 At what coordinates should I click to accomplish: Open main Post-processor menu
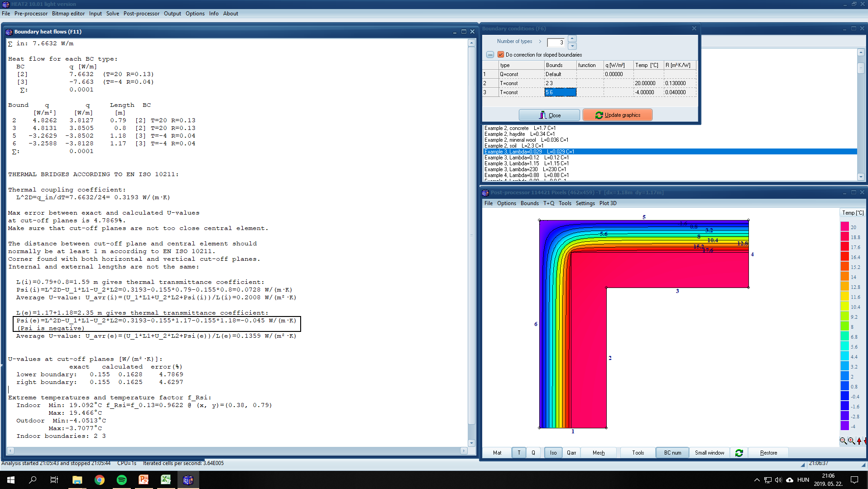[141, 14]
